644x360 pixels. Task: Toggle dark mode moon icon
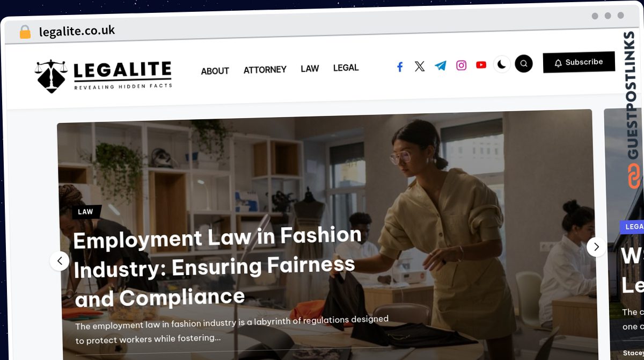click(x=502, y=64)
